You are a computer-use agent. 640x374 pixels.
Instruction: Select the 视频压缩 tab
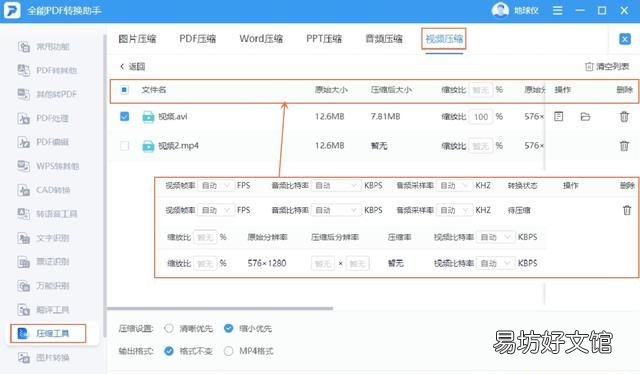coord(444,39)
